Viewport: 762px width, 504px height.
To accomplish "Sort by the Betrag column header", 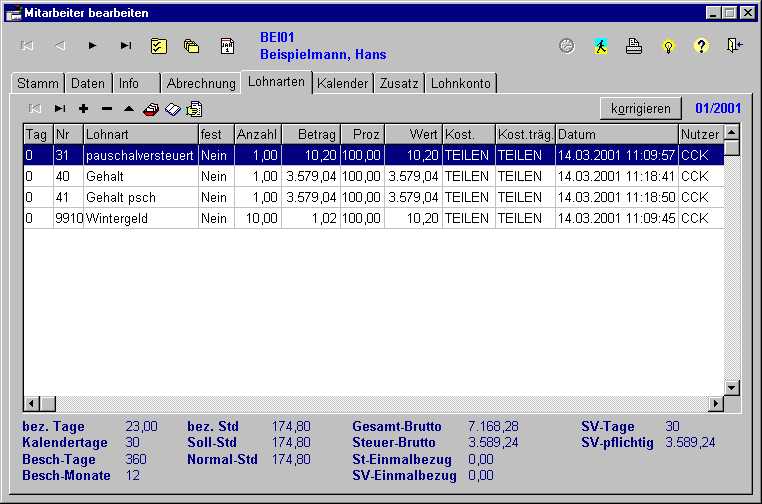I will pos(310,134).
